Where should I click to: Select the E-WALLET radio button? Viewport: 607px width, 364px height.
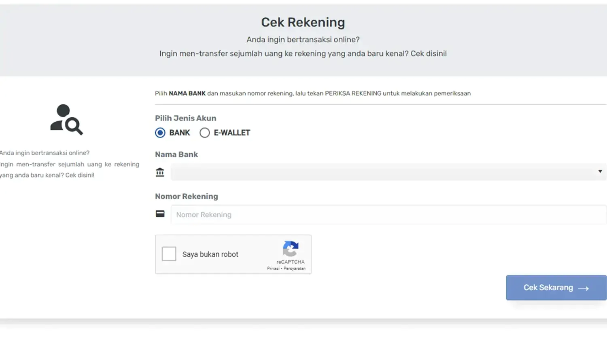(205, 133)
